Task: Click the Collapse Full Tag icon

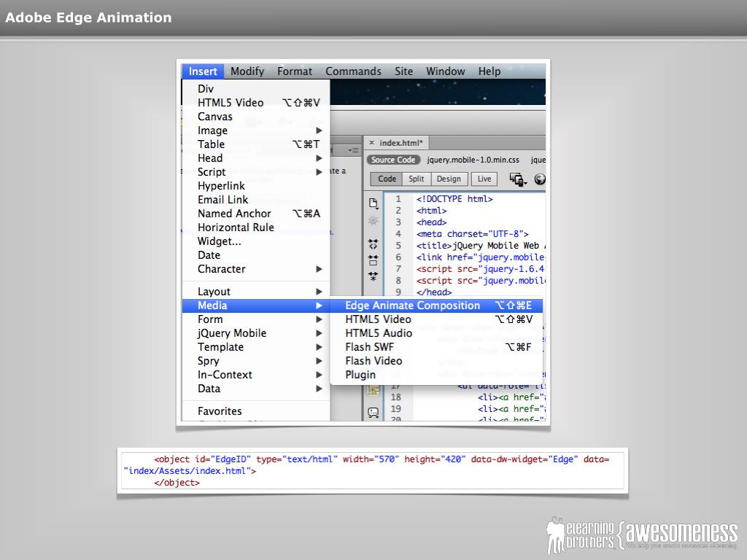Action: (x=373, y=244)
